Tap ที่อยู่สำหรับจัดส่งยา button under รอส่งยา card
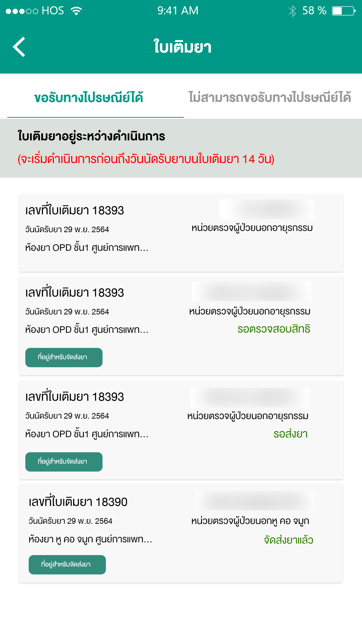Viewport: 362px width, 644px height. pos(64,462)
